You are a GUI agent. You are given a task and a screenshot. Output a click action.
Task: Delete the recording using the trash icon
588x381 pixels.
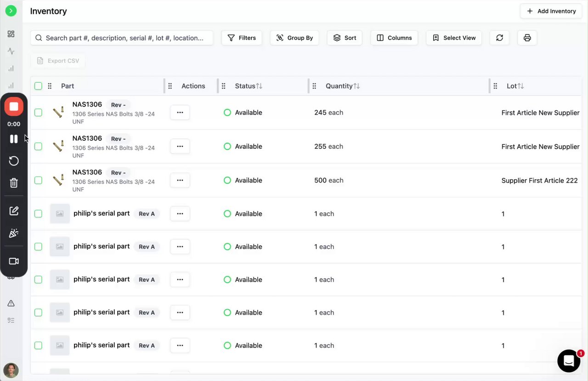pyautogui.click(x=14, y=183)
